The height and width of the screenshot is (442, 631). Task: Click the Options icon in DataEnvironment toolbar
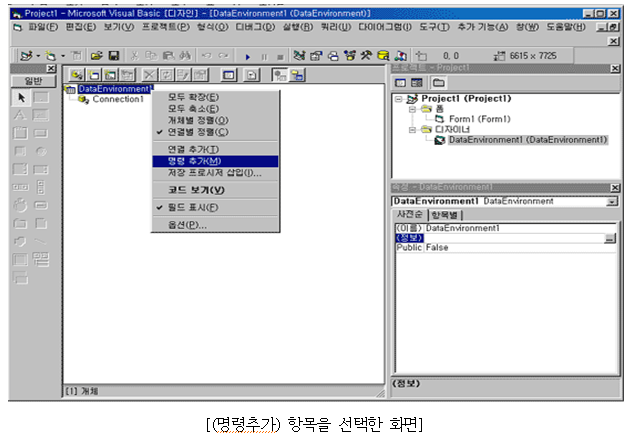pos(252,75)
